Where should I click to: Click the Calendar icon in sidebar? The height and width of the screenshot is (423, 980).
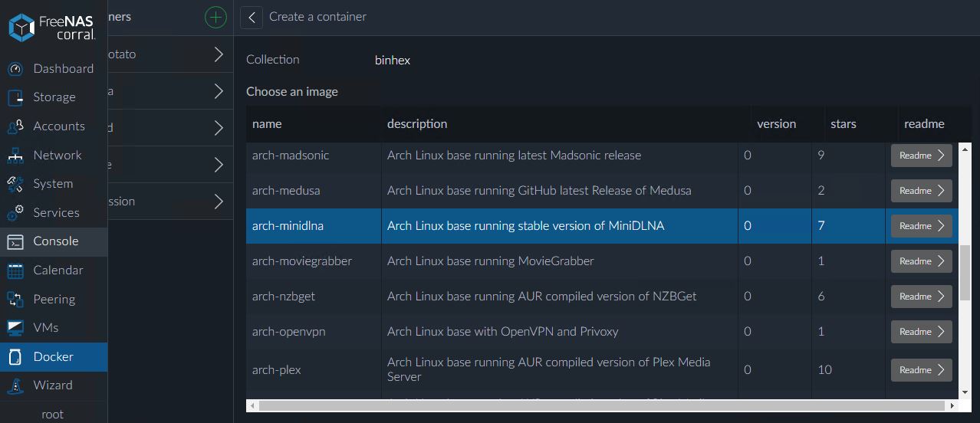tap(15, 271)
